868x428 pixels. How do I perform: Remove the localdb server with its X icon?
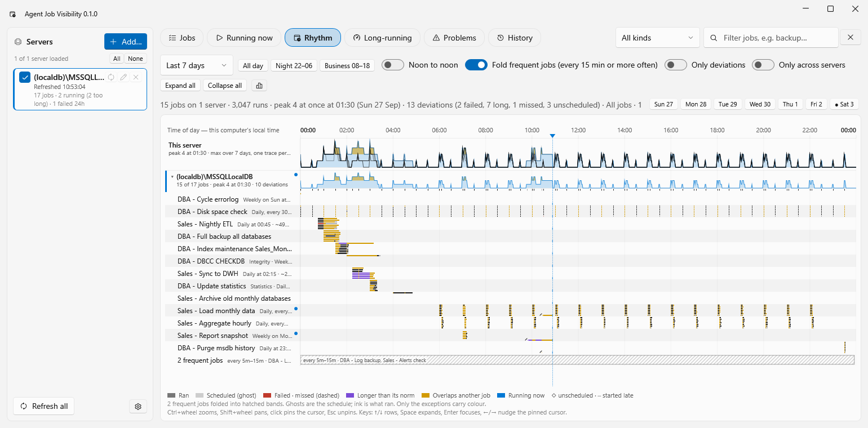(x=136, y=77)
